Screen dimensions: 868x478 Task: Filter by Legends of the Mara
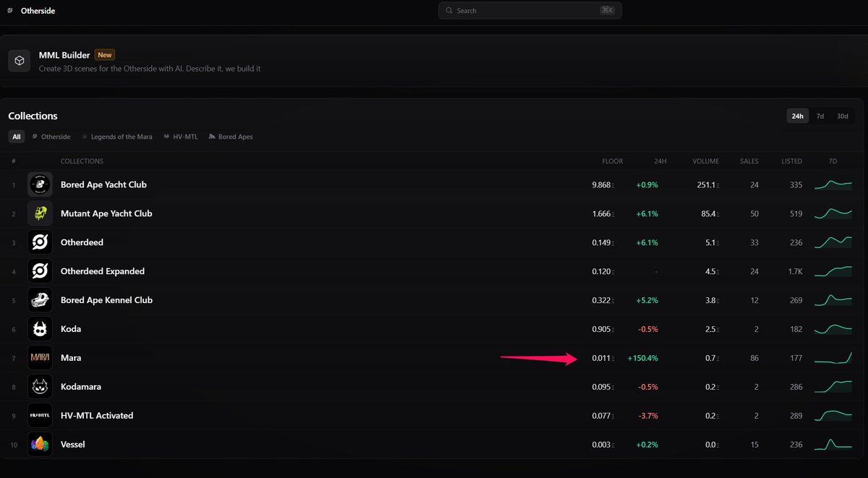[117, 137]
